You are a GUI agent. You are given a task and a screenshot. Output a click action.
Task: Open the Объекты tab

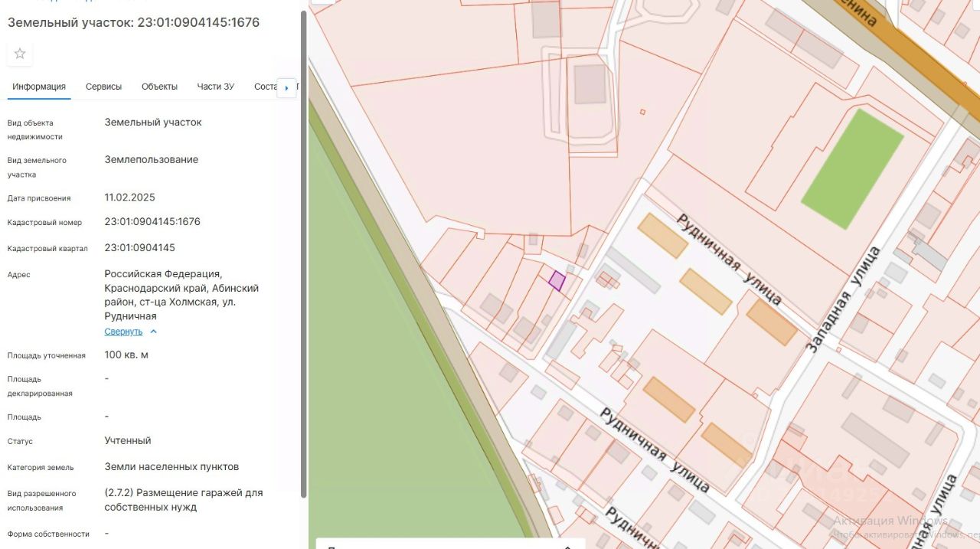(159, 87)
